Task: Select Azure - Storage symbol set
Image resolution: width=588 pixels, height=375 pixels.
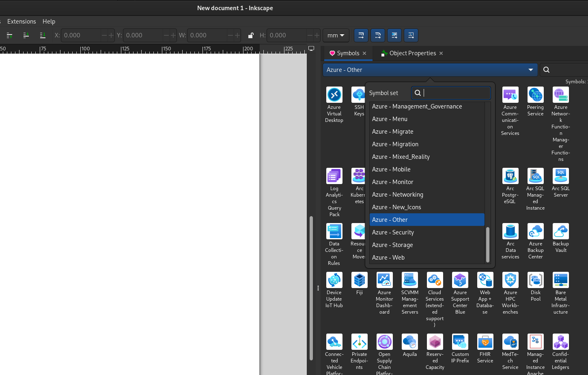Action: tap(427, 245)
